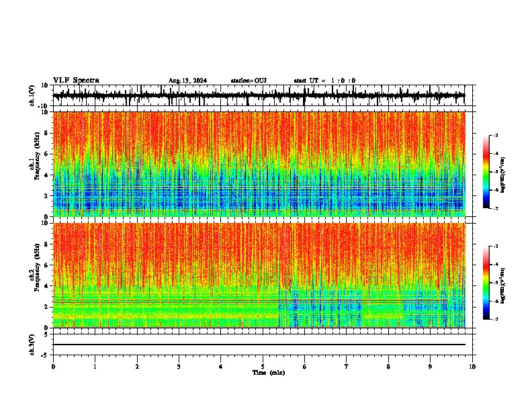
Task: Click time axis tick label "8"
Action: 388,367
